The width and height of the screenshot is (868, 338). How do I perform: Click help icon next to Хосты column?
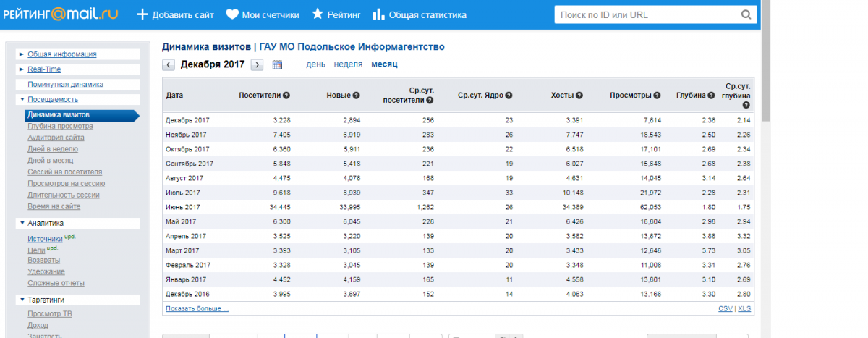pyautogui.click(x=579, y=96)
